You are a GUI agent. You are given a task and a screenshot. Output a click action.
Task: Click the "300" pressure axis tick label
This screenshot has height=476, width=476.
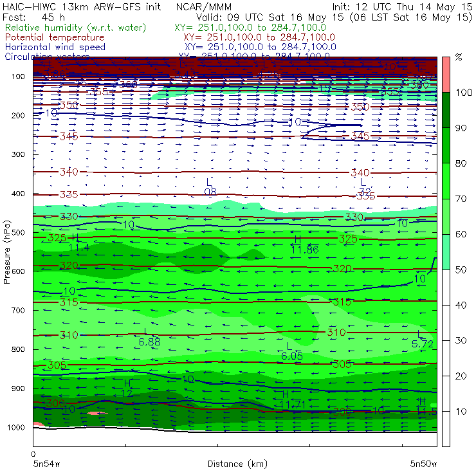tap(18, 154)
